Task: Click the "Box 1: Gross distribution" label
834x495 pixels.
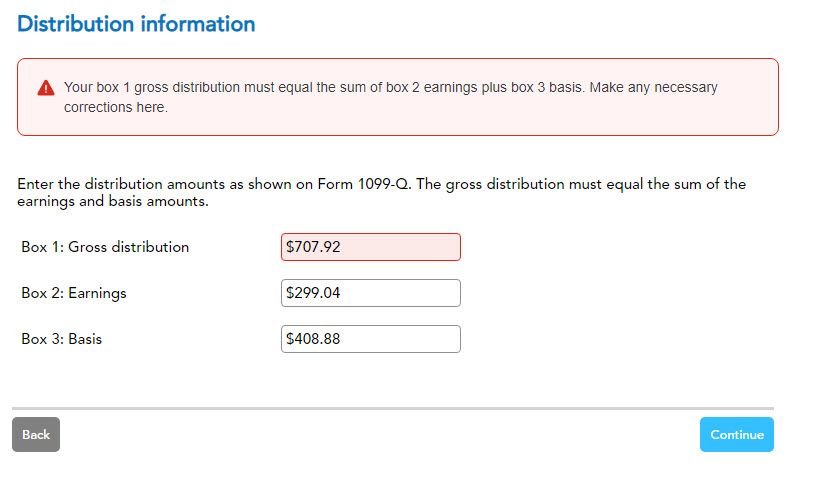Action: pos(105,247)
